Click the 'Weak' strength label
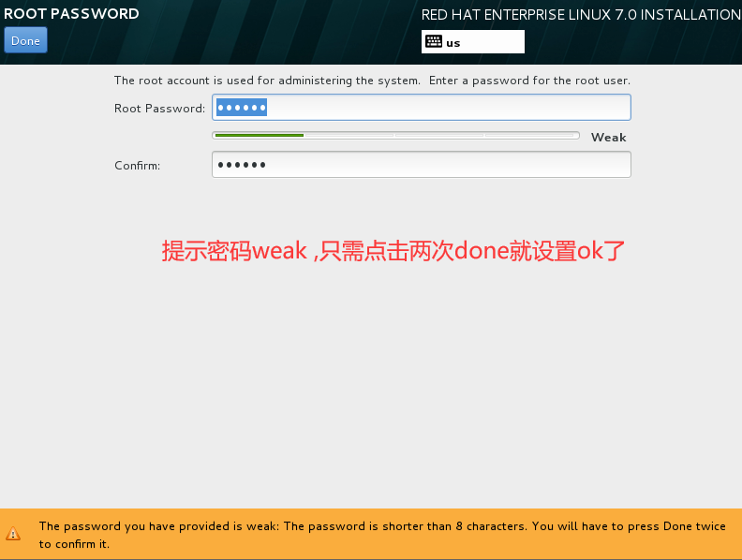The image size is (742, 560). click(608, 137)
